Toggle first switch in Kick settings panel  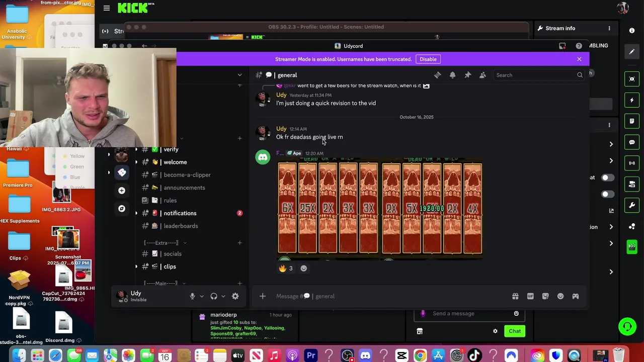pyautogui.click(x=608, y=177)
